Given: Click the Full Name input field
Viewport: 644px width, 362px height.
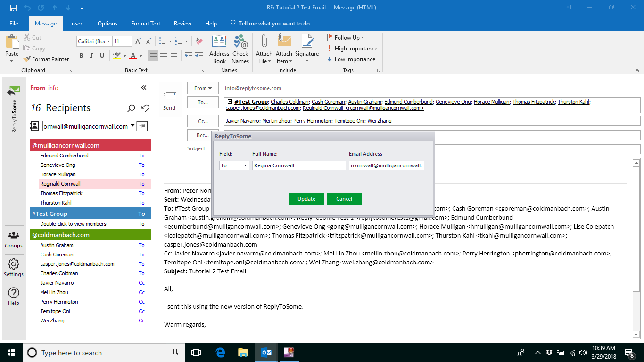Looking at the screenshot, I should 299,165.
